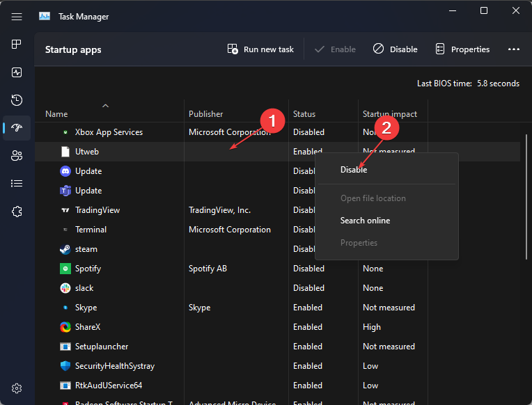Go to Processes page in sidebar
The height and width of the screenshot is (405, 532).
17,45
